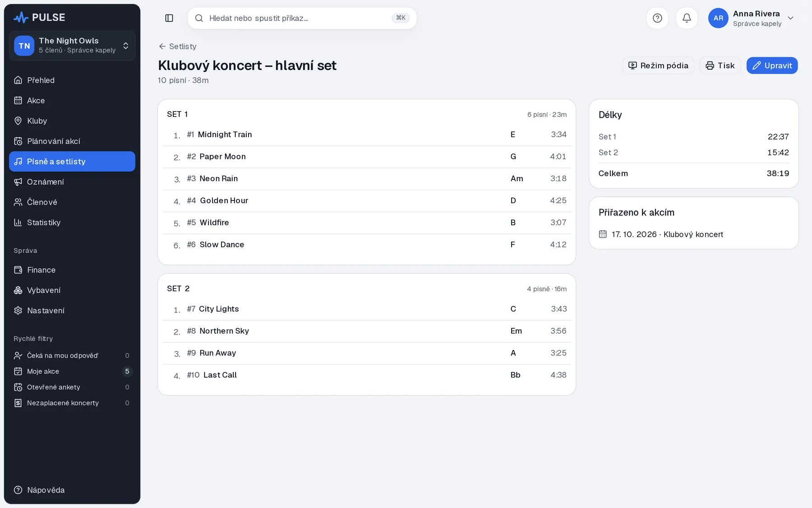Select song City Lights

click(367, 309)
